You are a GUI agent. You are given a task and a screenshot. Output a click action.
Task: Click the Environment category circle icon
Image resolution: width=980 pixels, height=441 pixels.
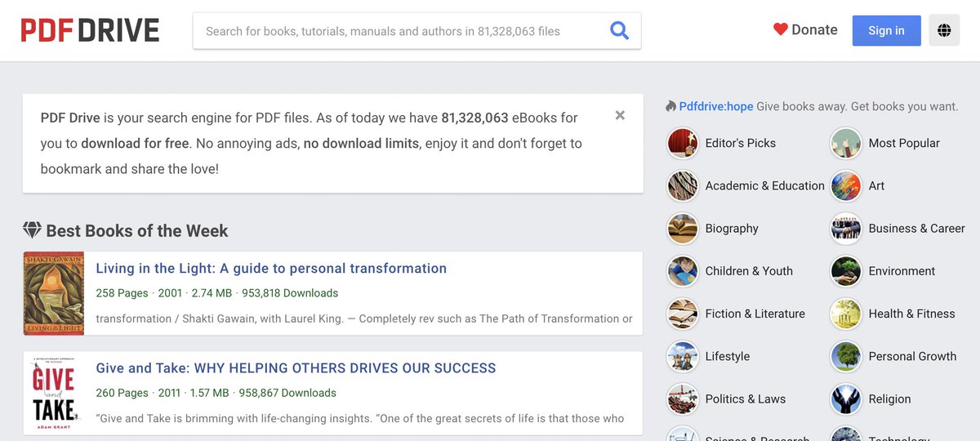point(846,271)
